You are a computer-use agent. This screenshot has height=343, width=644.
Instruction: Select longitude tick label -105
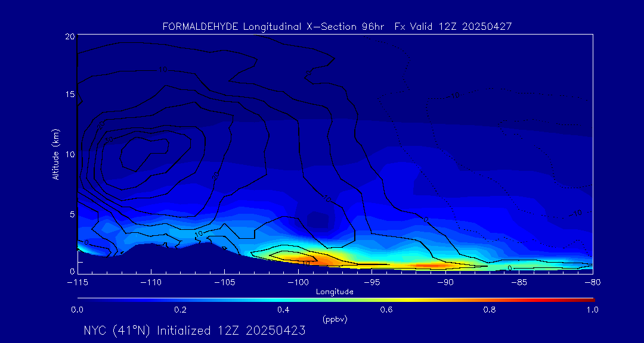(x=224, y=282)
